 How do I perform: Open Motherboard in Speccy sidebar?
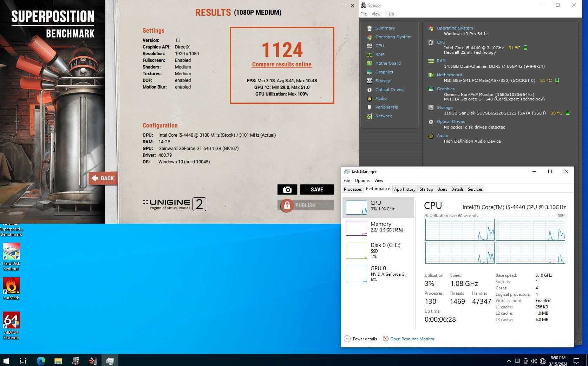tap(388, 63)
